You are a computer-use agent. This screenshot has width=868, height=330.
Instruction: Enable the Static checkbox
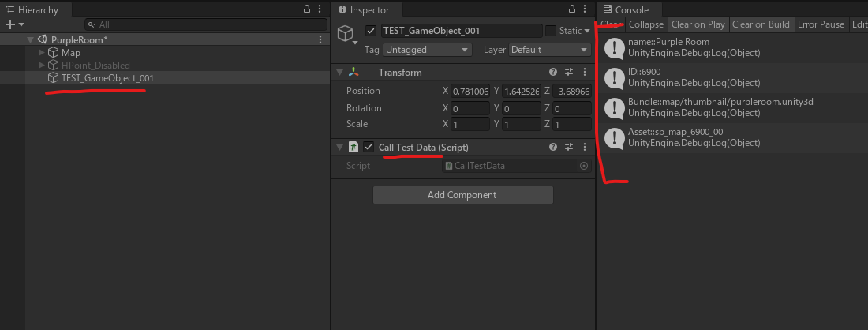[551, 31]
